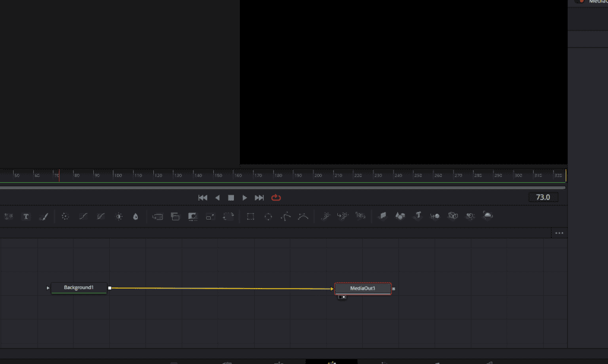Image resolution: width=608 pixels, height=364 pixels.
Task: Add a Text 3D node
Action: [x=417, y=216]
